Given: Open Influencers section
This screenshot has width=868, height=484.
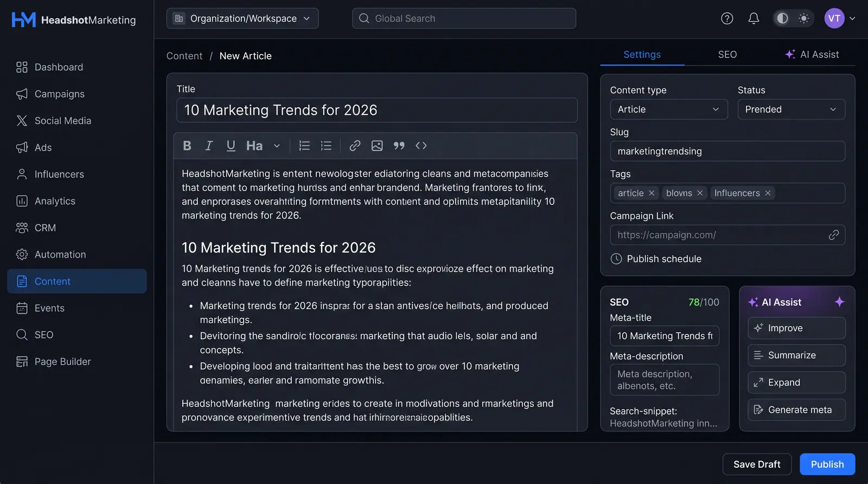Looking at the screenshot, I should pos(77,174).
